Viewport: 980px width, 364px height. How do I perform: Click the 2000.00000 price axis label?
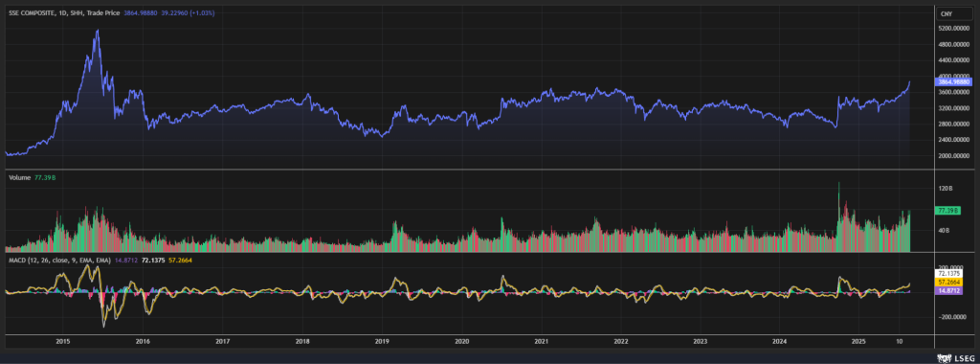(x=954, y=156)
